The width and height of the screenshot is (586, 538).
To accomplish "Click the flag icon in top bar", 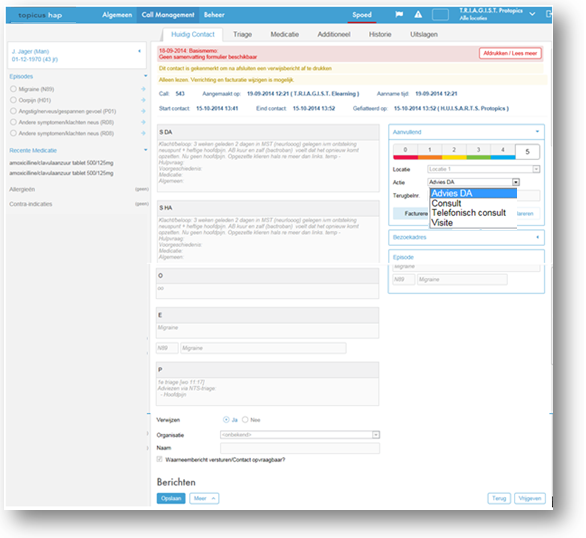I will pyautogui.click(x=399, y=15).
